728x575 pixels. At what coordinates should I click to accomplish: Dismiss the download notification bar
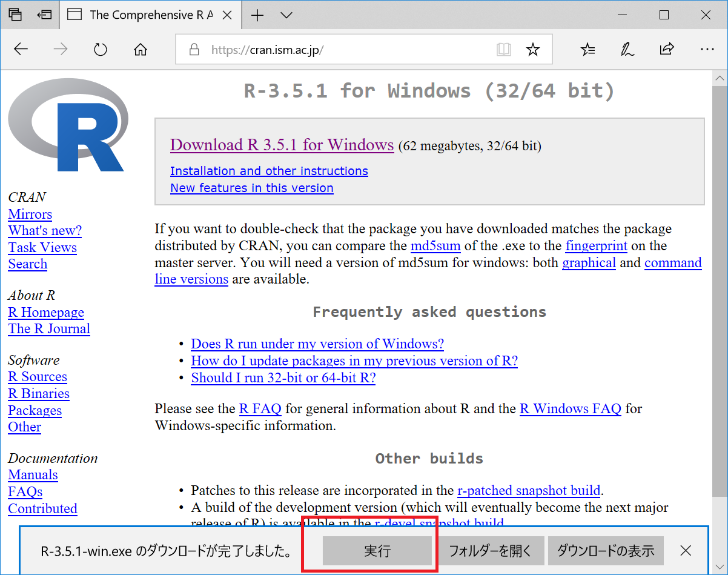point(685,551)
